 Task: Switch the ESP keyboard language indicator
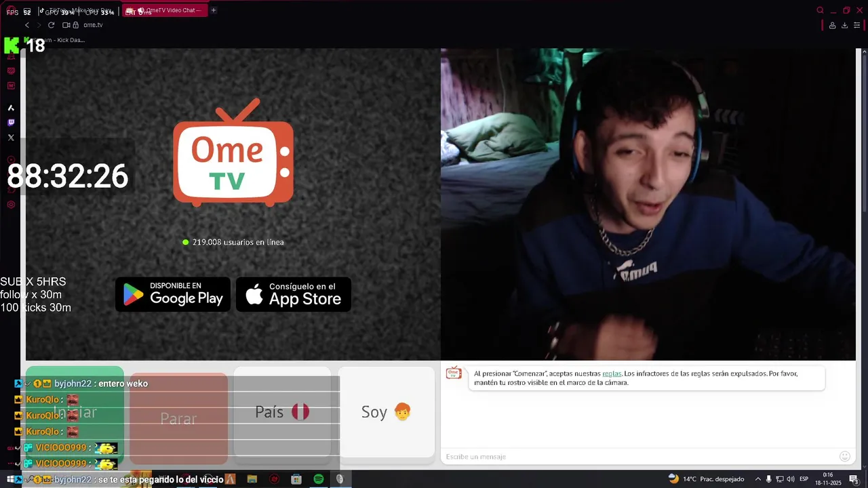pos(804,479)
